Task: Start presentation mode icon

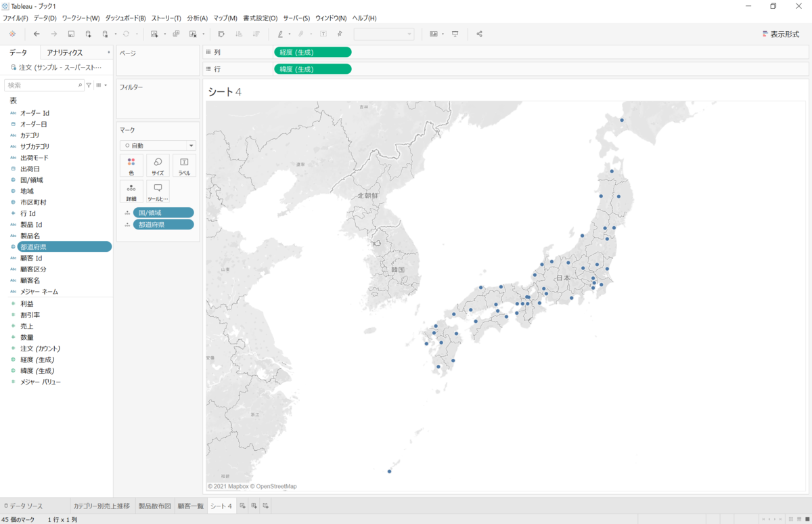Action: 455,34
